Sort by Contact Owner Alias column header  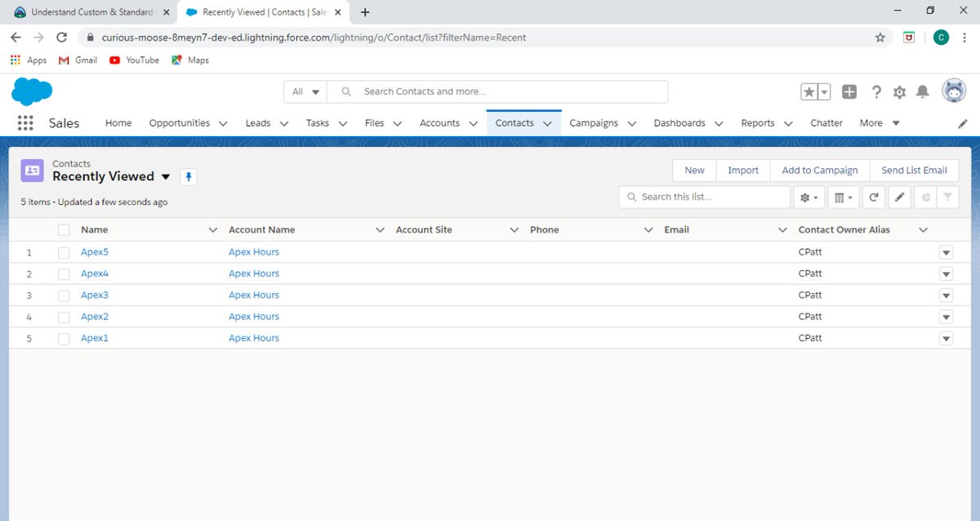pyautogui.click(x=844, y=230)
